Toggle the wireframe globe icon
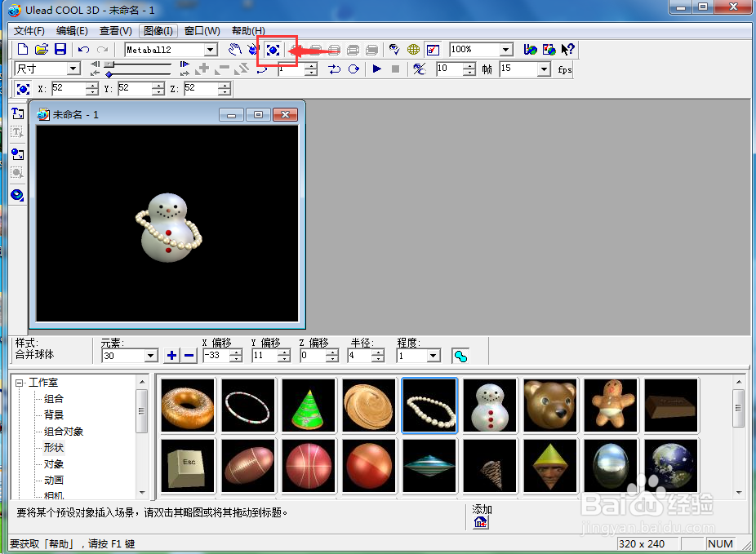The width and height of the screenshot is (756, 554). (413, 50)
